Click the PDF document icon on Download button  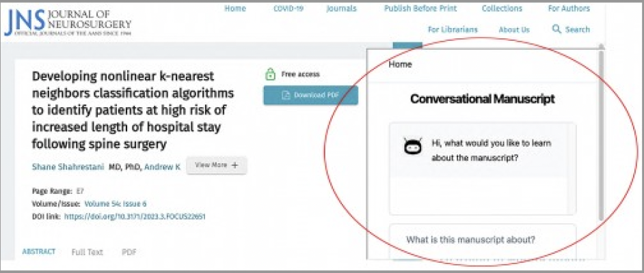coord(287,96)
